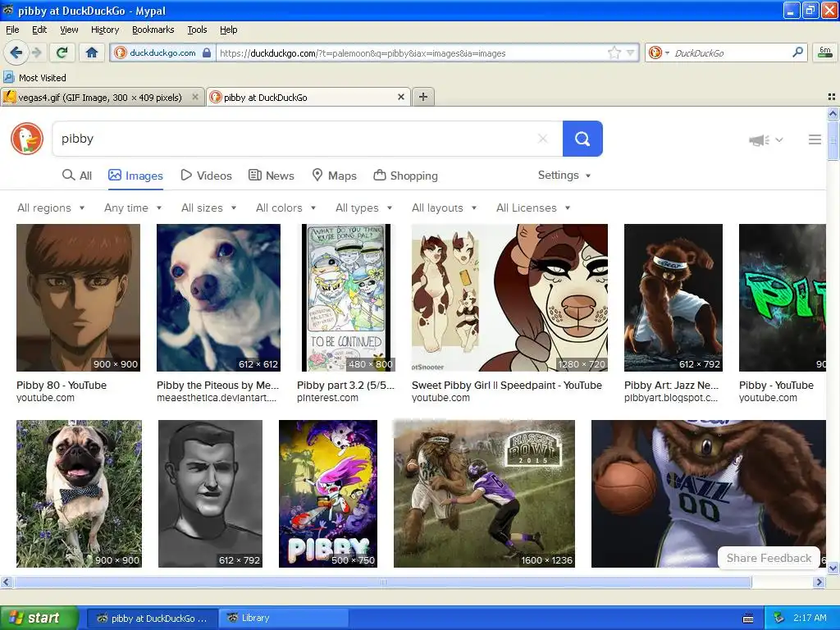Switch to the All results tab

click(77, 176)
